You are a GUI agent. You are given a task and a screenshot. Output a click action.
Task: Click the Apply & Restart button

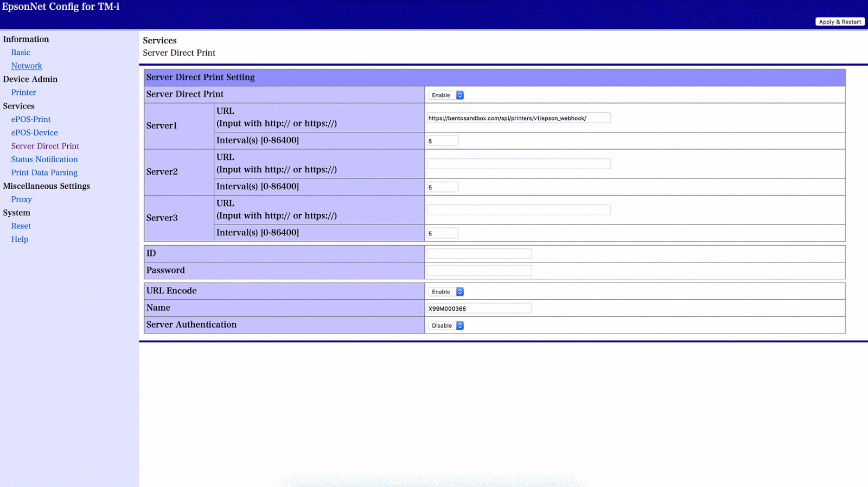coord(840,22)
